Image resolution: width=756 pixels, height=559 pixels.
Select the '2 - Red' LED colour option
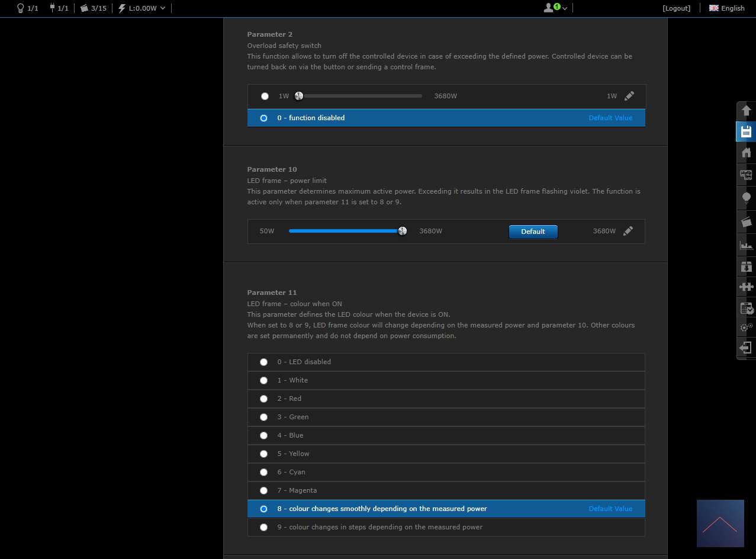(x=264, y=399)
